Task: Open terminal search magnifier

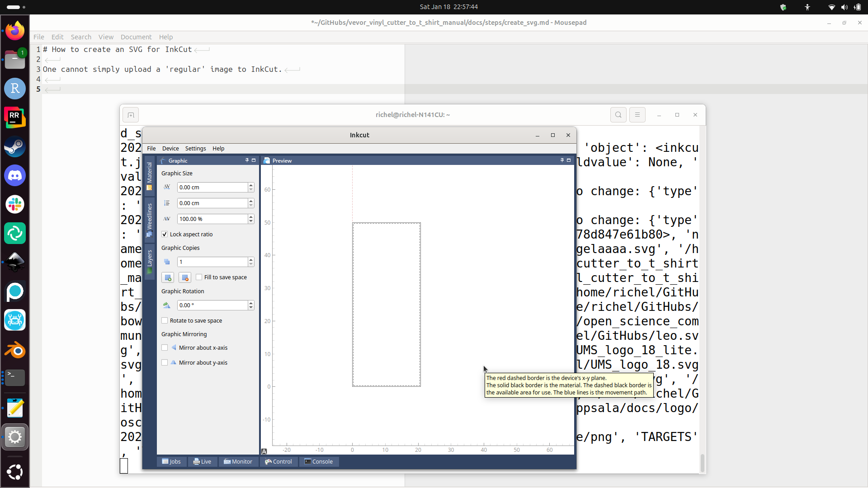Action: (618, 115)
